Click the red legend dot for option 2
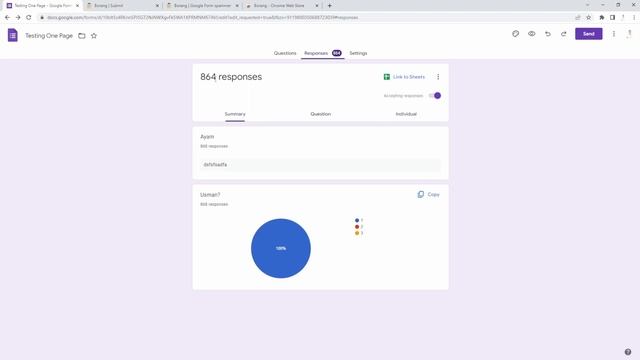 (357, 227)
